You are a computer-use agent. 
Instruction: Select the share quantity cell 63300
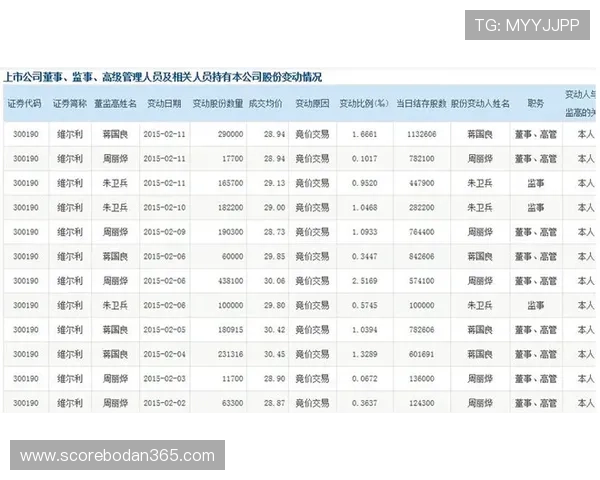click(233, 403)
